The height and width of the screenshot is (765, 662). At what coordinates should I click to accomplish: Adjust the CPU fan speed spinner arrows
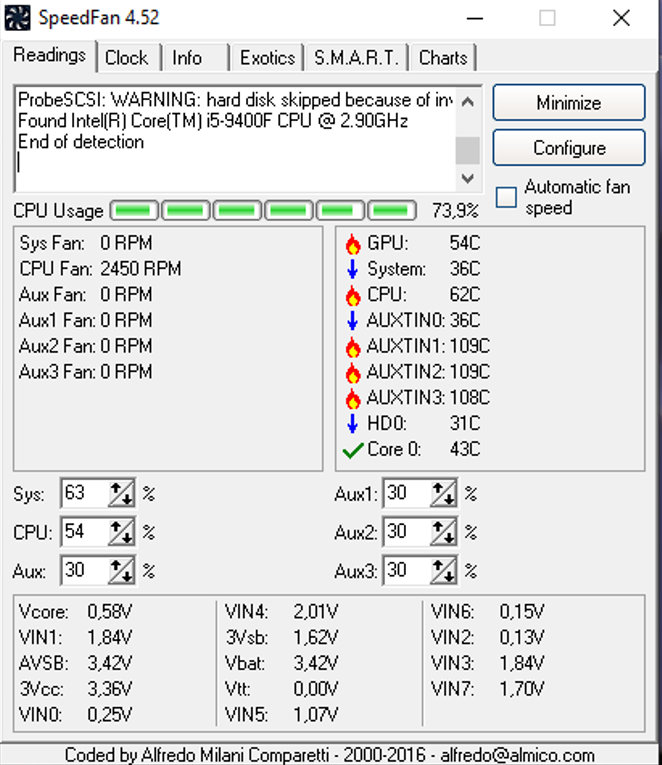point(121,532)
